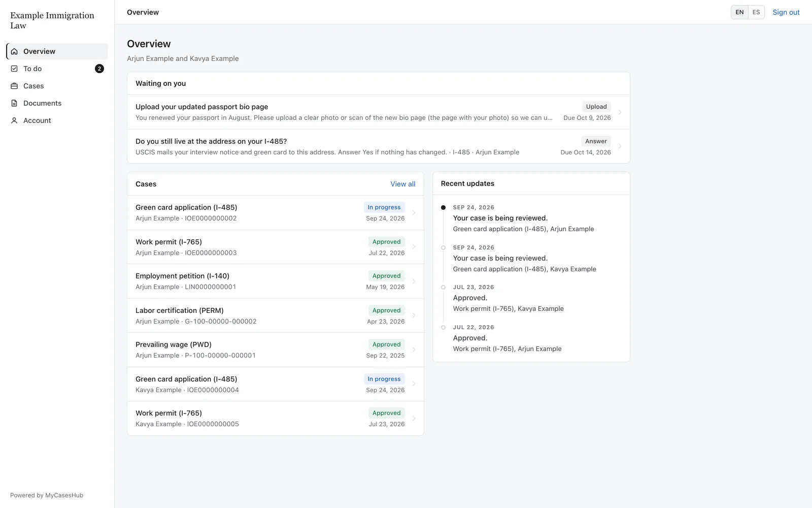Open Documents in the sidebar
Viewport: 812px width, 508px height.
click(57, 103)
